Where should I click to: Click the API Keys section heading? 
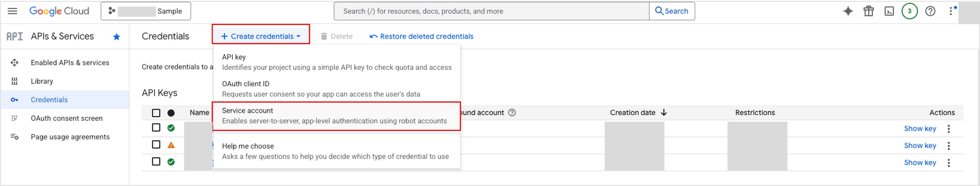pos(159,93)
